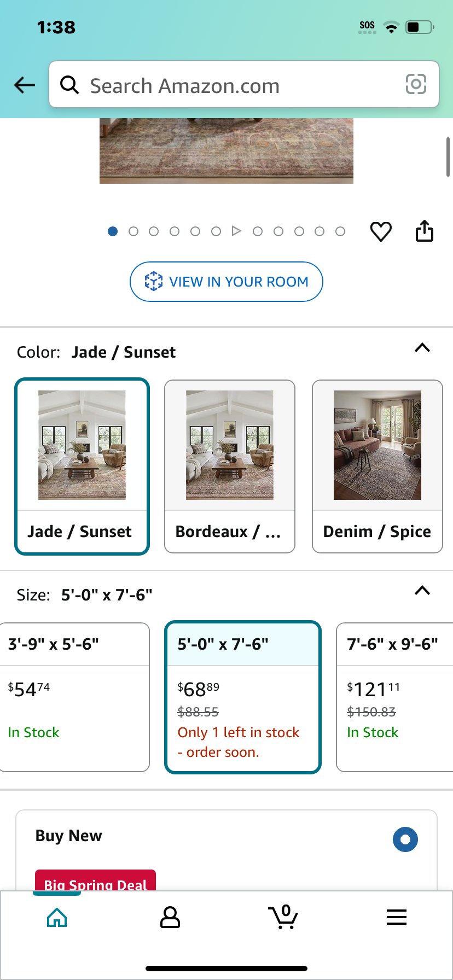The width and height of the screenshot is (453, 980).
Task: Select the Buy New radio button
Action: 405,839
